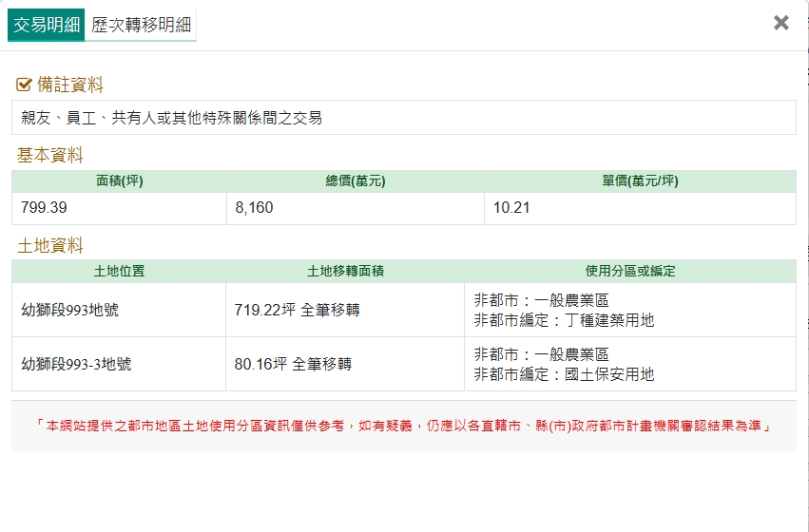Image resolution: width=809 pixels, height=532 pixels.
Task: Select the total price value 8,160
Action: pos(254,208)
